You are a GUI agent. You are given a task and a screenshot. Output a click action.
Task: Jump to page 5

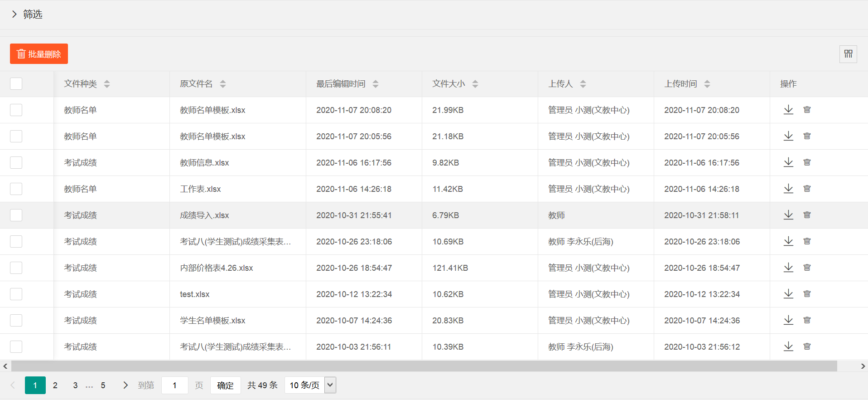[x=103, y=385]
